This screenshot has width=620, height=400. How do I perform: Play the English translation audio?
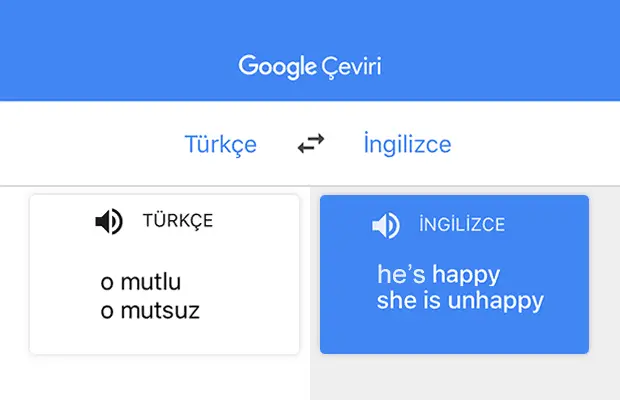coord(386,225)
